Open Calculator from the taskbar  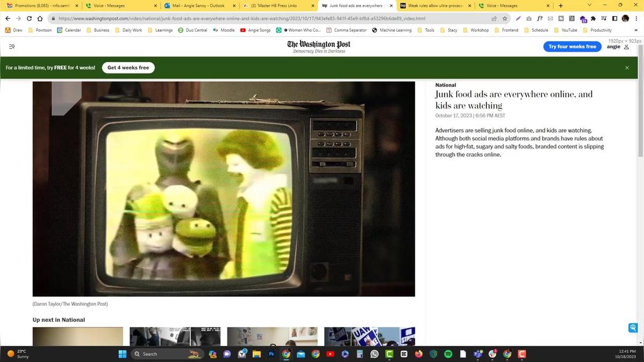pyautogui.click(x=360, y=354)
